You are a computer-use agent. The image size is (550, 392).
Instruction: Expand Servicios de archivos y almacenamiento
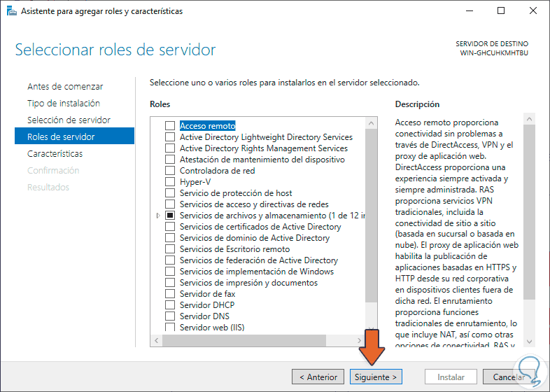point(159,216)
